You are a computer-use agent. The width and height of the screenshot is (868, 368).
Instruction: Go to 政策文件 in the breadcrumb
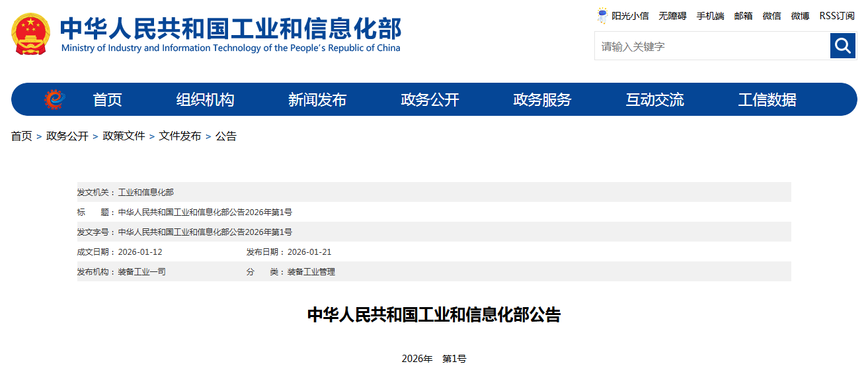click(124, 136)
